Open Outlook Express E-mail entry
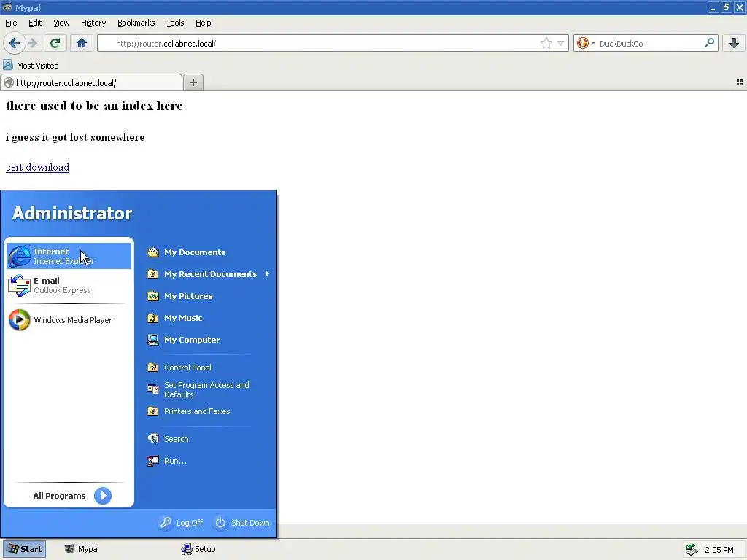The width and height of the screenshot is (747, 560). coord(69,285)
